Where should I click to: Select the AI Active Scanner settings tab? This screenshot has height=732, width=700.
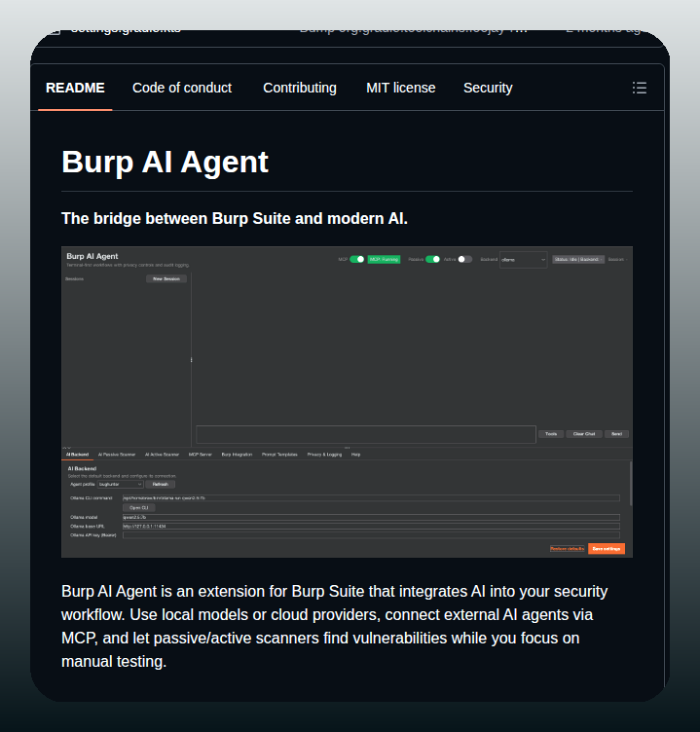[x=162, y=455]
